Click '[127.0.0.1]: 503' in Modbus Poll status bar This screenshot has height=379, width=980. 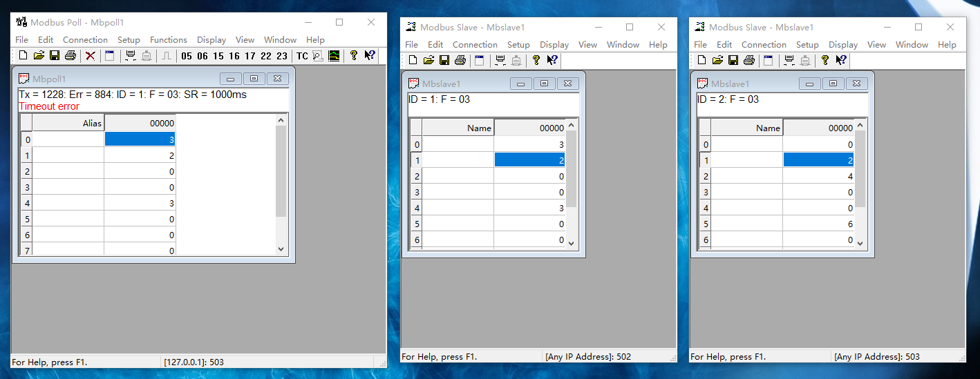tap(194, 362)
